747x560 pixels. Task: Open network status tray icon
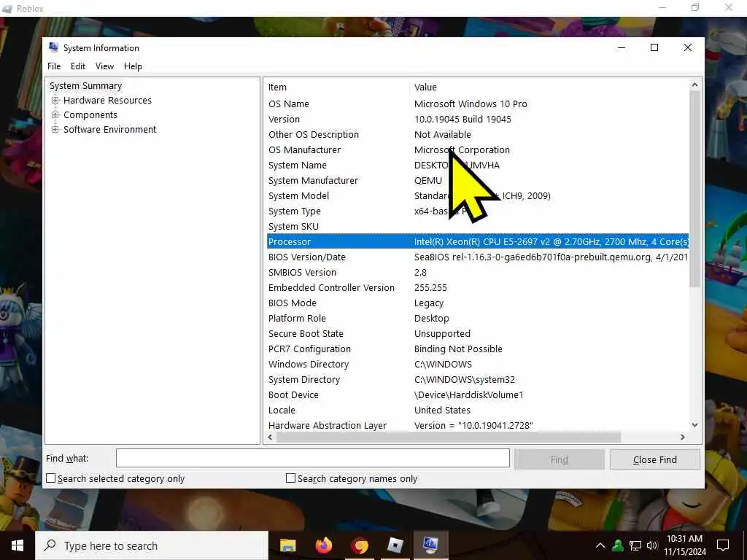[635, 545]
